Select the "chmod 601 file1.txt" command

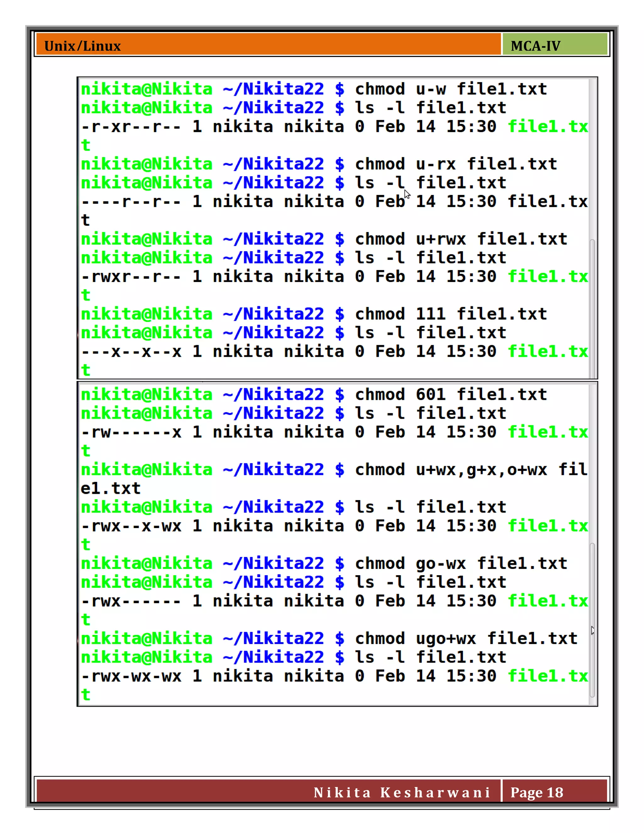451,395
